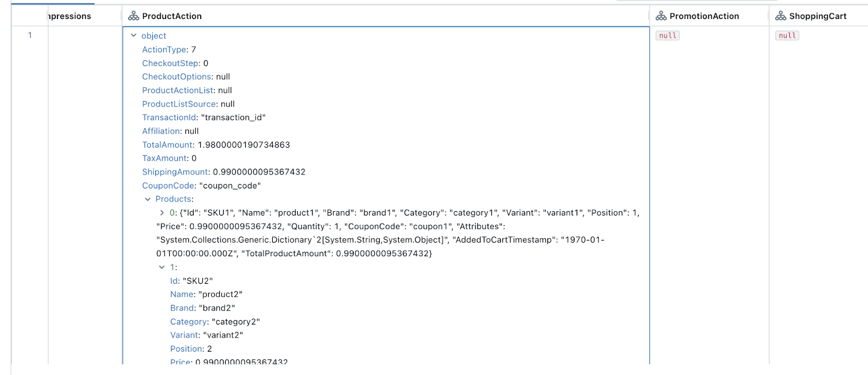Click the Affiliation: null field
The height and width of the screenshot is (375, 868).
[170, 131]
